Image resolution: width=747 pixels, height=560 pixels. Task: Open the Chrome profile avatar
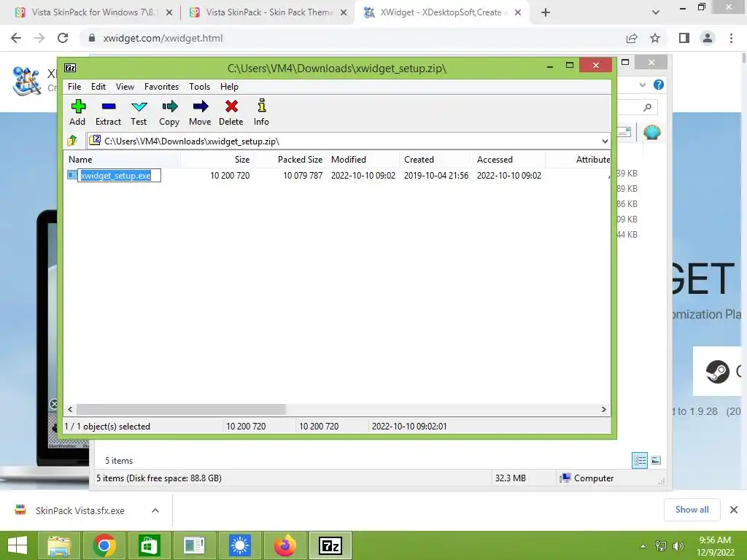coord(708,38)
